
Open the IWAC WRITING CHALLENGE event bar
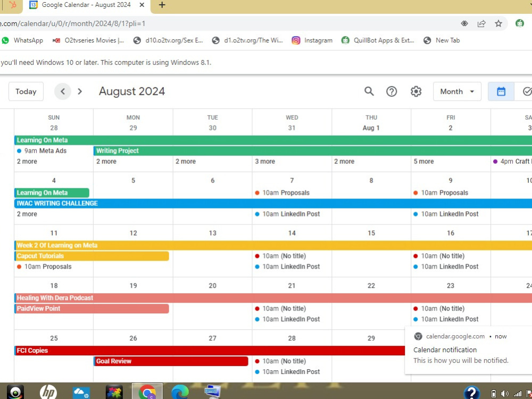[x=273, y=203]
